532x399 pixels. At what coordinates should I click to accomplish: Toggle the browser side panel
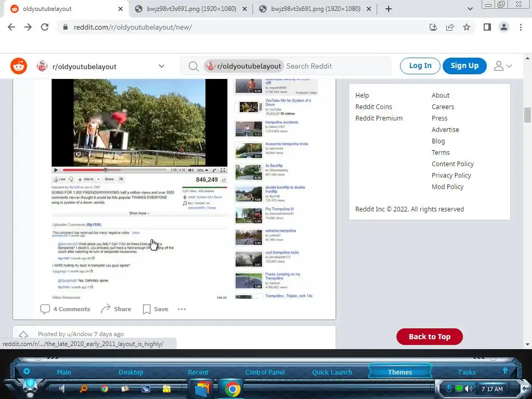pos(487,27)
